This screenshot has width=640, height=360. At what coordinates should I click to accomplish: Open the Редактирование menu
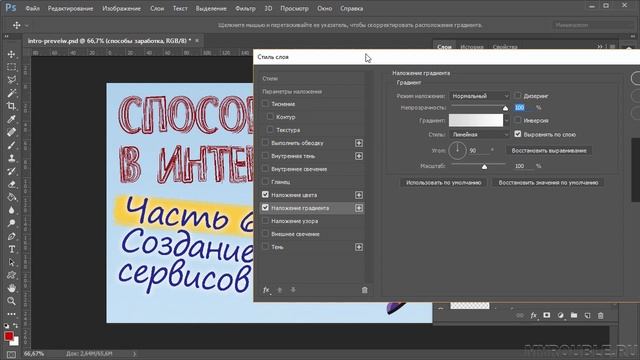point(70,8)
